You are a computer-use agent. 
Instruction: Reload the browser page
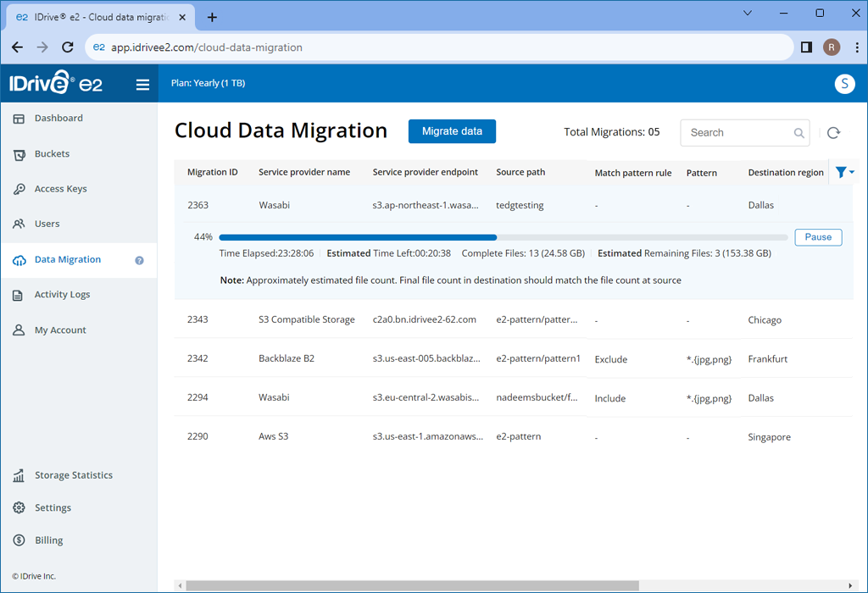point(68,47)
